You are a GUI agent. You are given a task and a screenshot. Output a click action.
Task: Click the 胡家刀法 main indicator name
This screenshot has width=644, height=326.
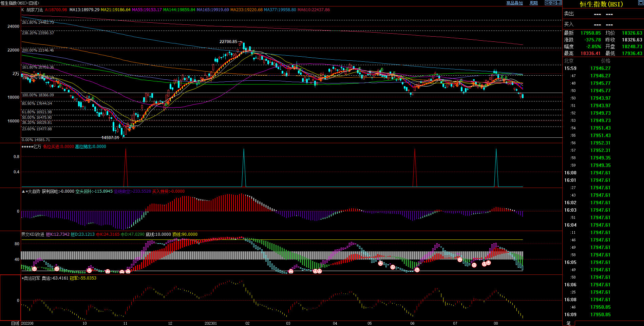[35, 10]
